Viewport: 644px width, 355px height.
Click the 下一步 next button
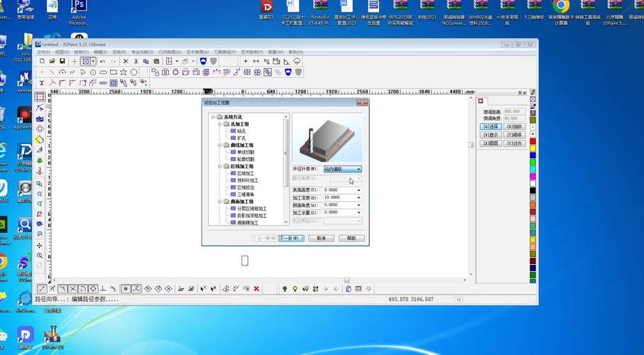click(291, 239)
